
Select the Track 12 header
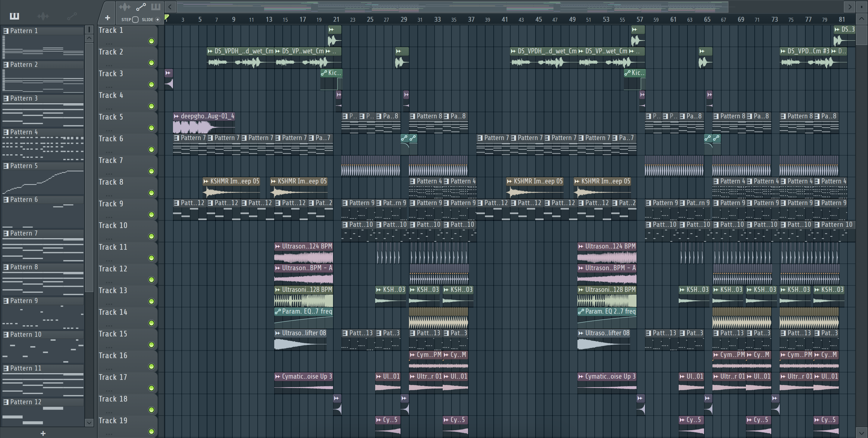point(127,274)
